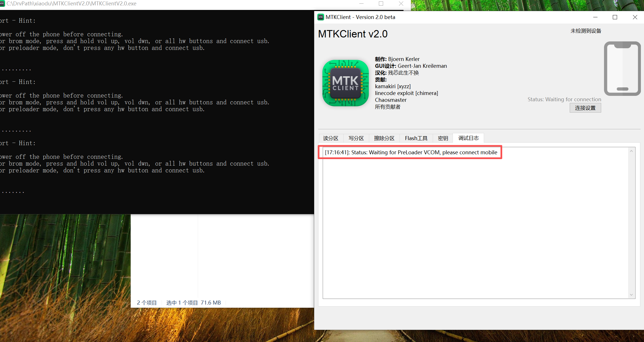Minimize the MTKClient window

[595, 17]
